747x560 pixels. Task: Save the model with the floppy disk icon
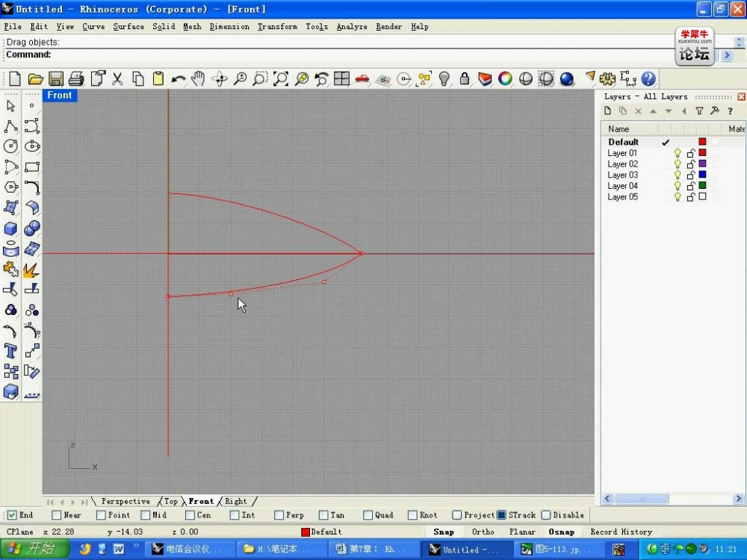[56, 78]
